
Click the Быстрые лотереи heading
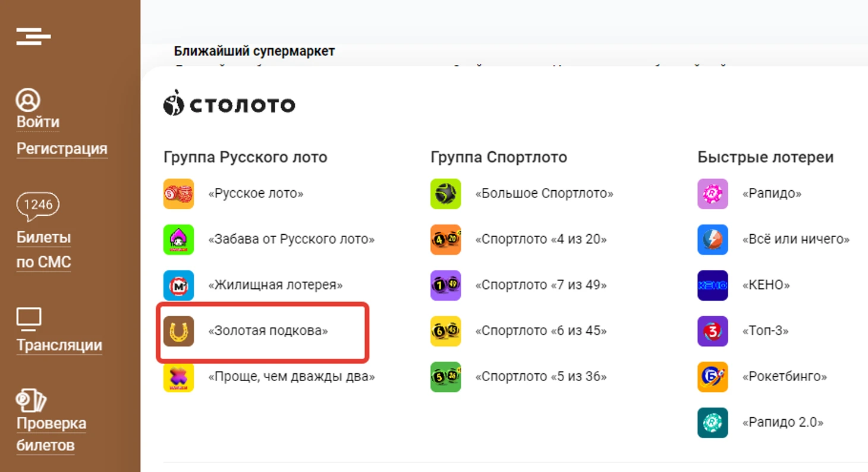pyautogui.click(x=766, y=158)
